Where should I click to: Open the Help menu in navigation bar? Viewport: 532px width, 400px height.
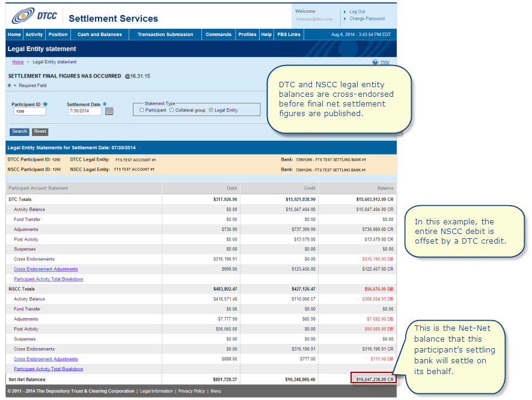[x=266, y=34]
